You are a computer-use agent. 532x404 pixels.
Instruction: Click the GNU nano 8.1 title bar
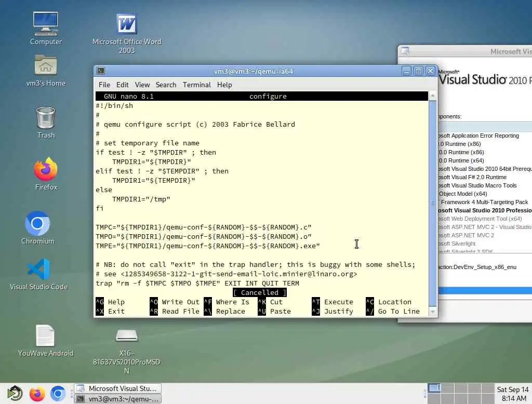pyautogui.click(x=262, y=97)
